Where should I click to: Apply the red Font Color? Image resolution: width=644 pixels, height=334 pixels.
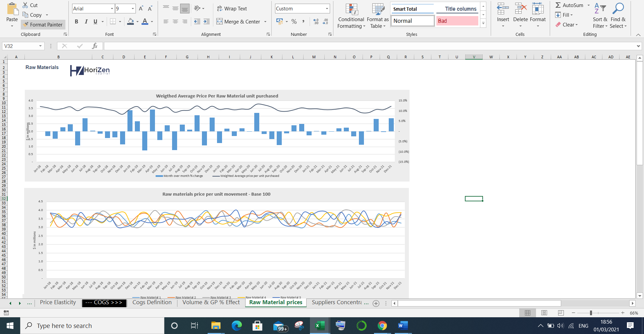click(x=145, y=21)
